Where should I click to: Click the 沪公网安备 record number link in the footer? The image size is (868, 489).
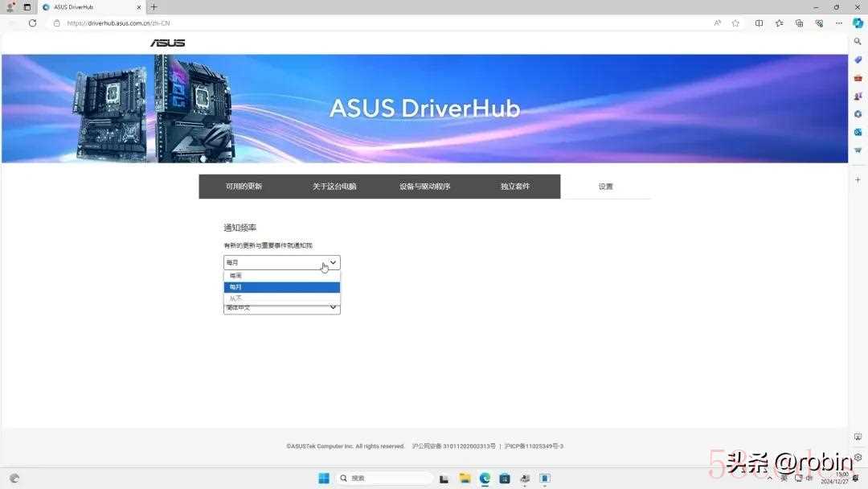(454, 446)
